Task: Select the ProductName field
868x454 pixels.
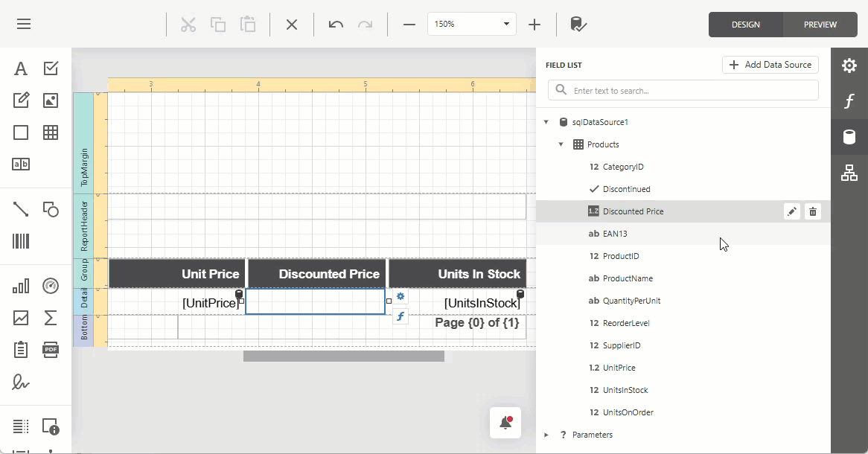Action: pyautogui.click(x=683, y=278)
